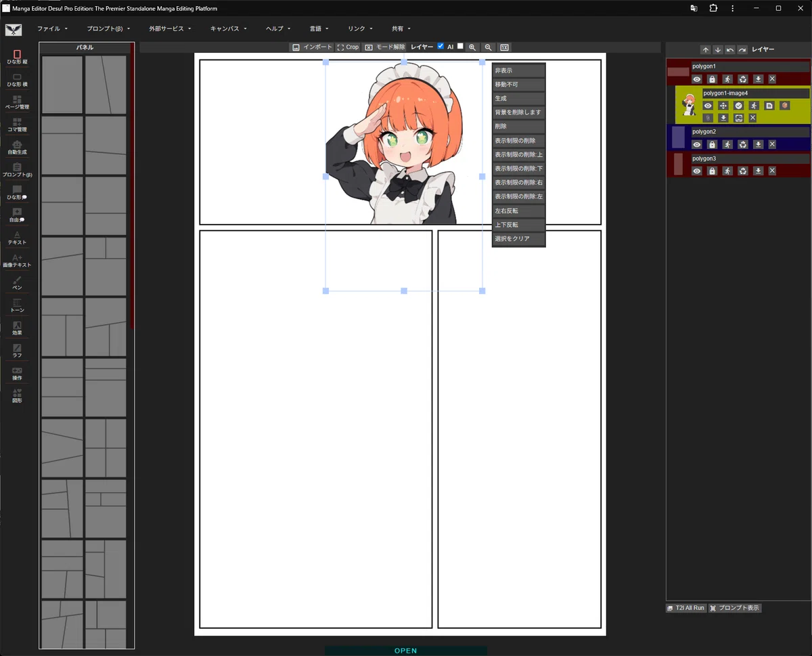Select the テキスト text tool
The width and height of the screenshot is (812, 656).
(17, 238)
